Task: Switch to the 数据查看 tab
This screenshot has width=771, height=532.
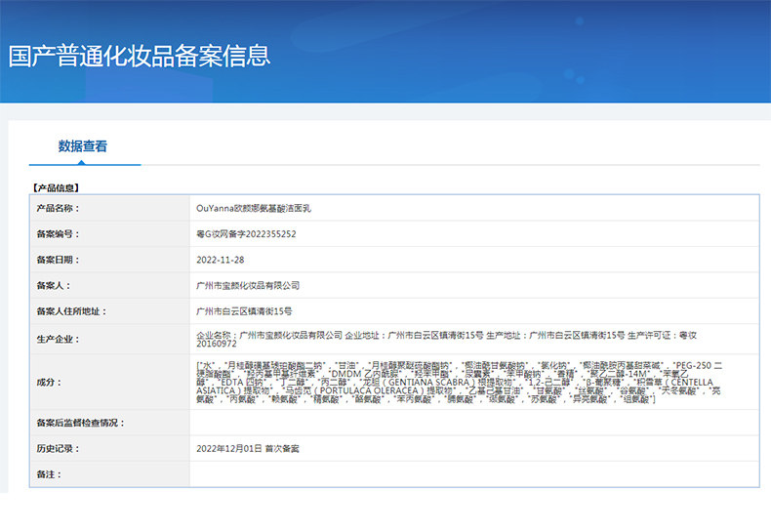Action: (83, 146)
